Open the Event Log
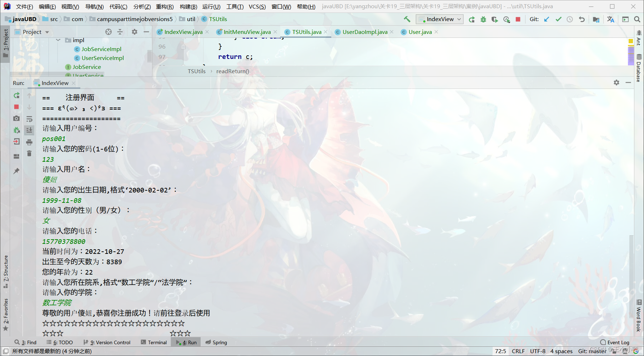The height and width of the screenshot is (356, 644). pyautogui.click(x=615, y=342)
